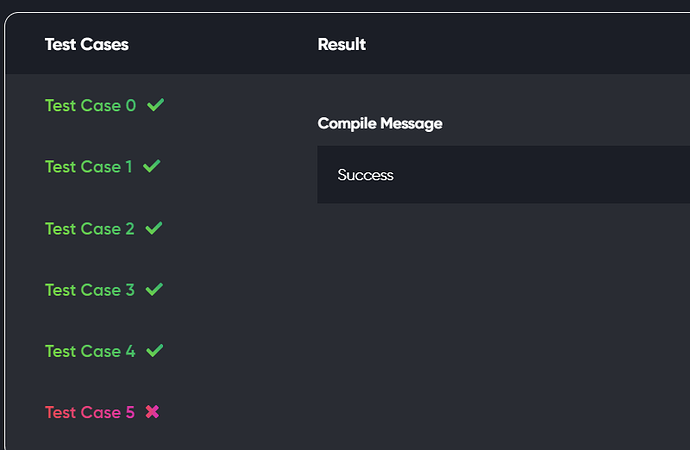Open Test Case 0 results

[x=91, y=106]
